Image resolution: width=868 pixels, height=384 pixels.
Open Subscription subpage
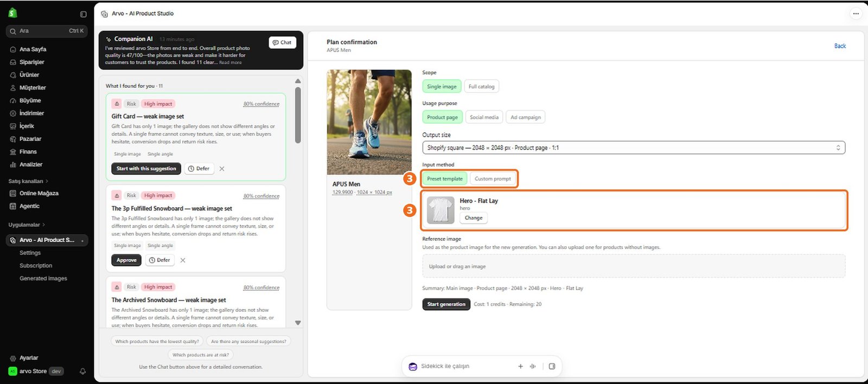point(36,266)
